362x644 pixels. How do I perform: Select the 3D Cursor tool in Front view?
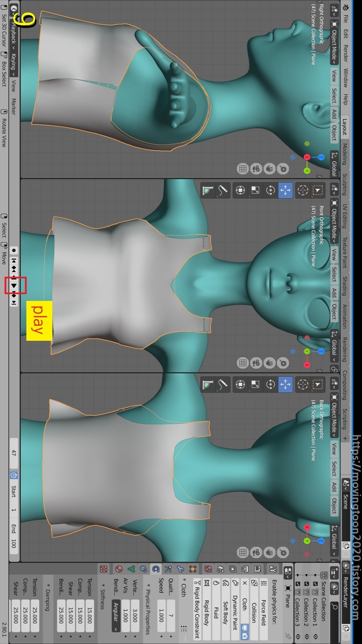click(303, 190)
